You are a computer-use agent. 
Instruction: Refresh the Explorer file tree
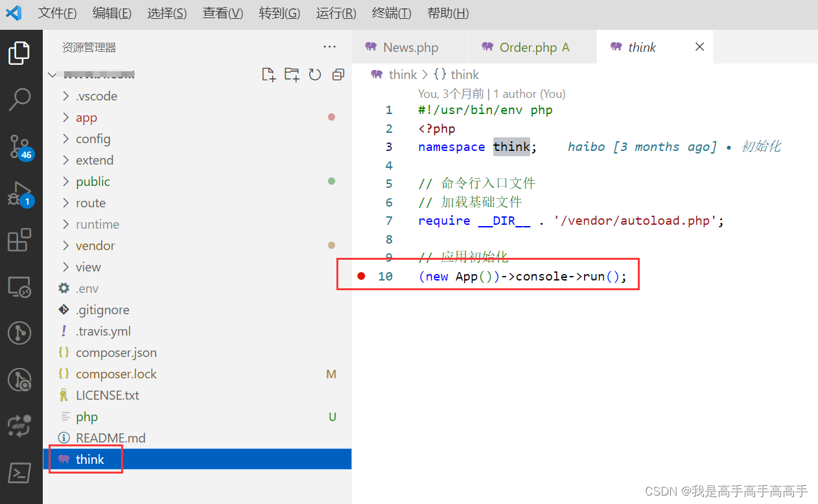click(x=315, y=74)
